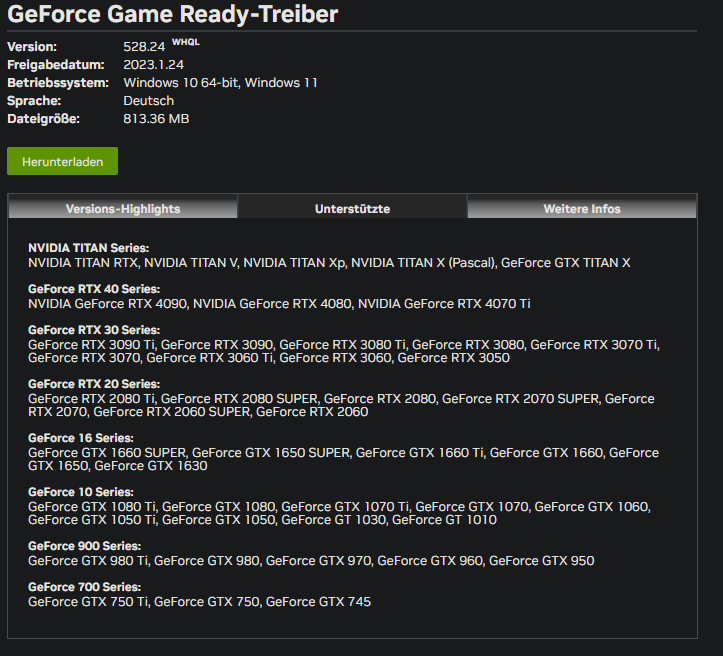The width and height of the screenshot is (723, 656).
Task: Click the Betriebssystem: label
Action: (58, 83)
